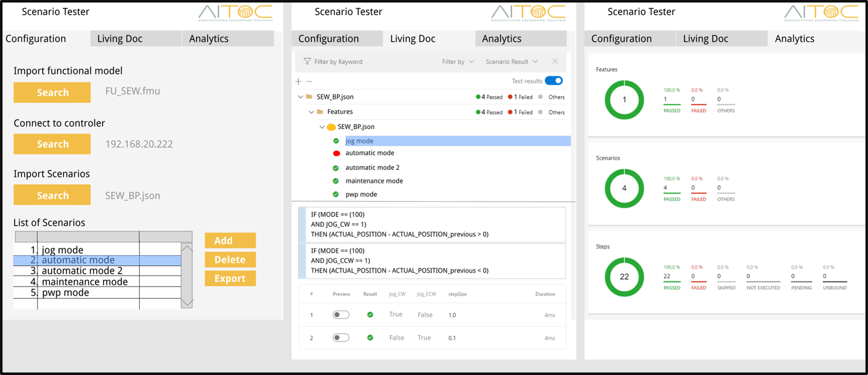This screenshot has height=375, width=868.
Task: Select the active Configuration tab above Import functional model
Action: [x=45, y=39]
